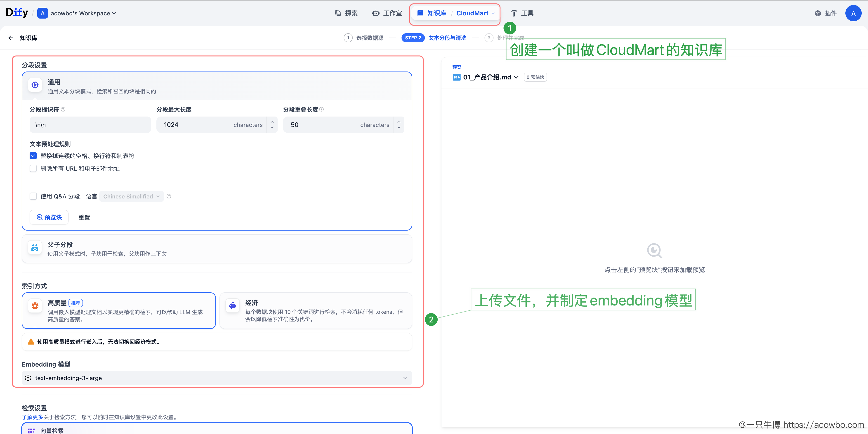Screen dimensions: 868x434
Task: Click the 0 预估块 badge
Action: pyautogui.click(x=535, y=77)
